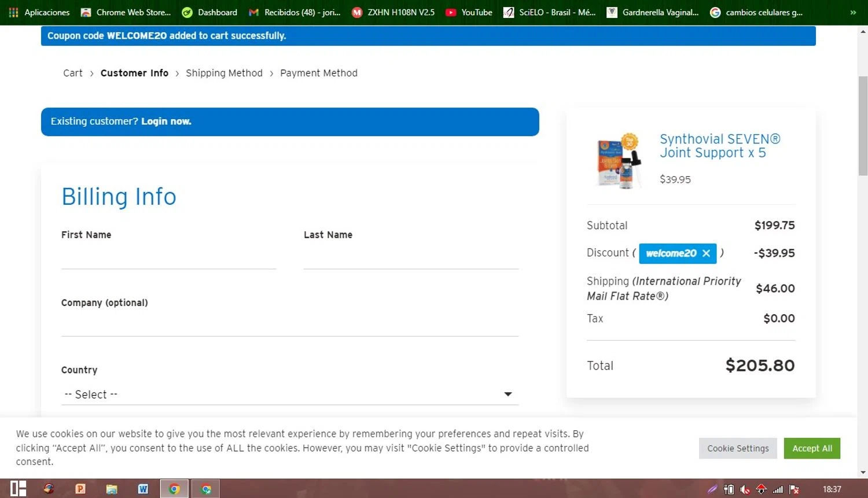Open the Gardnerella Vaginal bookmark

653,12
